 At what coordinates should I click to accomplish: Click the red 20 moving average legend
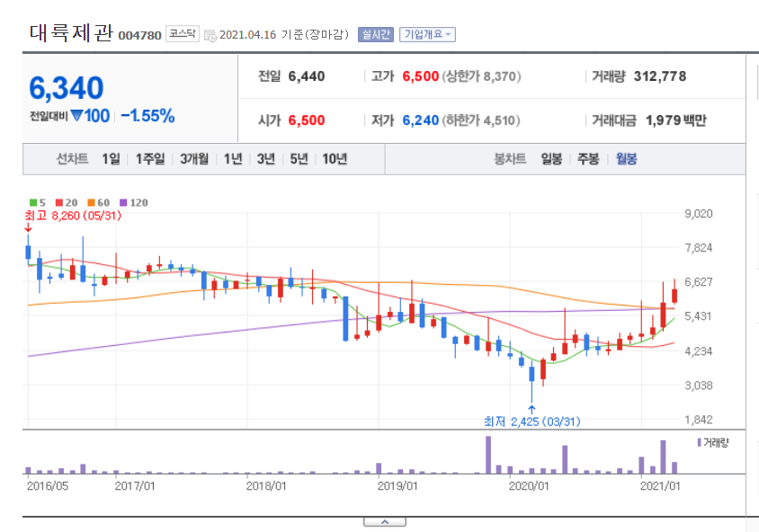(67, 202)
